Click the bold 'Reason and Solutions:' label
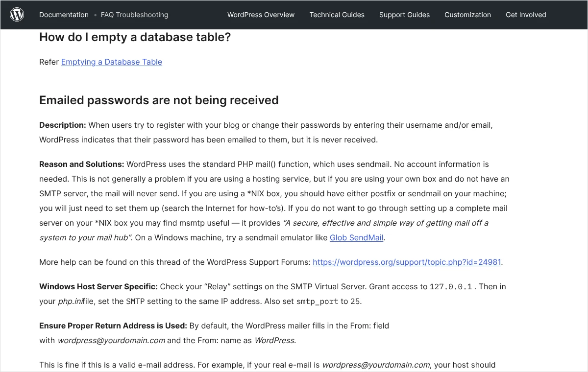 (81, 164)
